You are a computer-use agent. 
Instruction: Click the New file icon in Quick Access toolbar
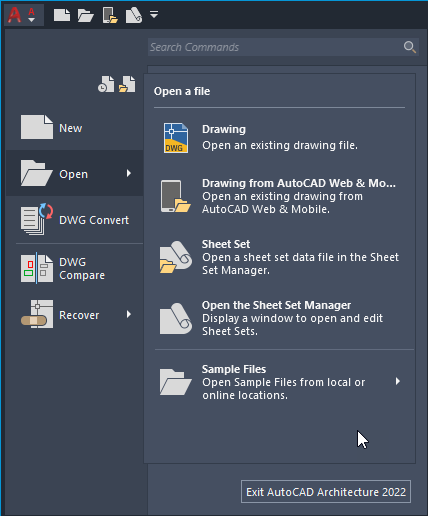pyautogui.click(x=62, y=15)
